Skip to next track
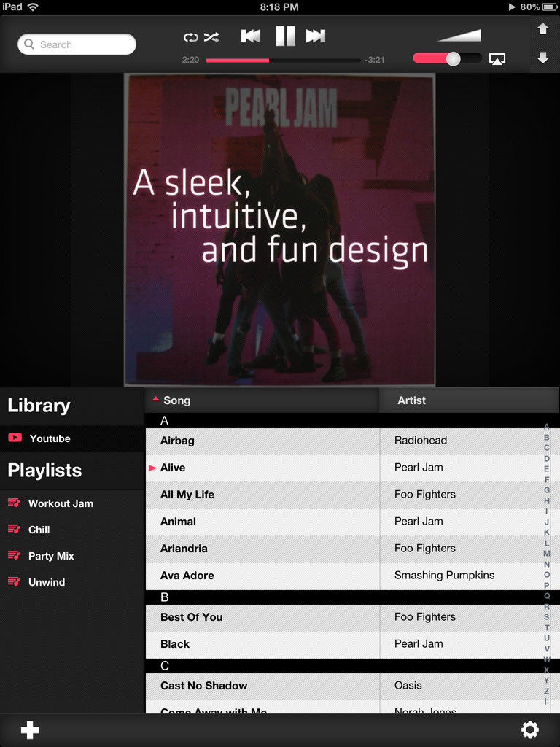Image resolution: width=560 pixels, height=747 pixels. [x=316, y=36]
